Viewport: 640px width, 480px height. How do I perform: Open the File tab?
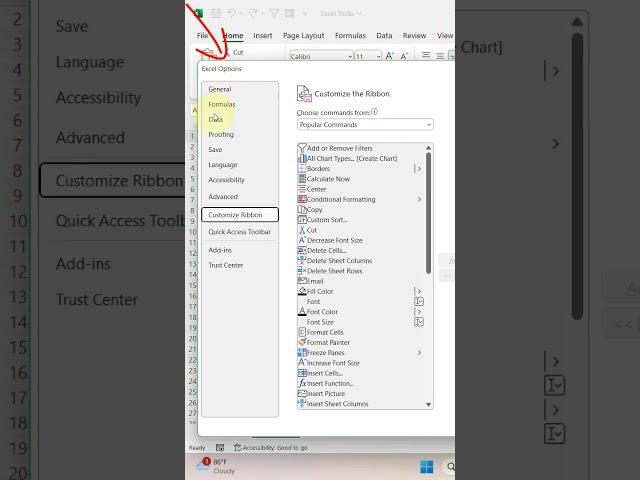pos(202,36)
